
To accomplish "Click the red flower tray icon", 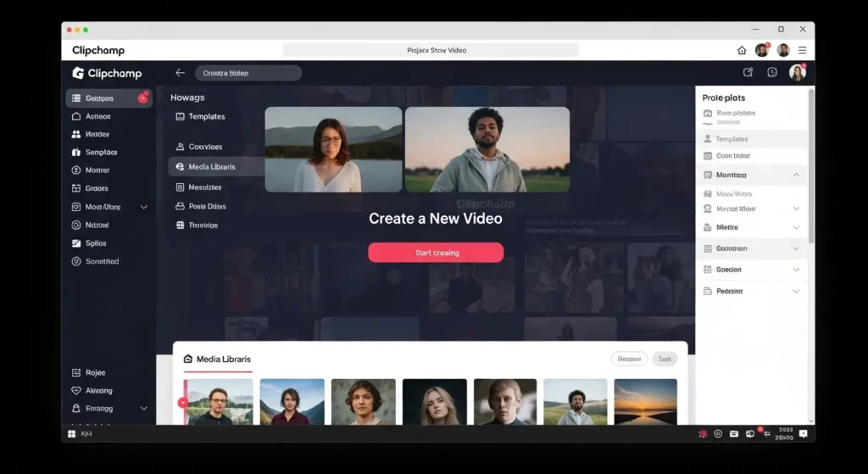I will (x=703, y=433).
